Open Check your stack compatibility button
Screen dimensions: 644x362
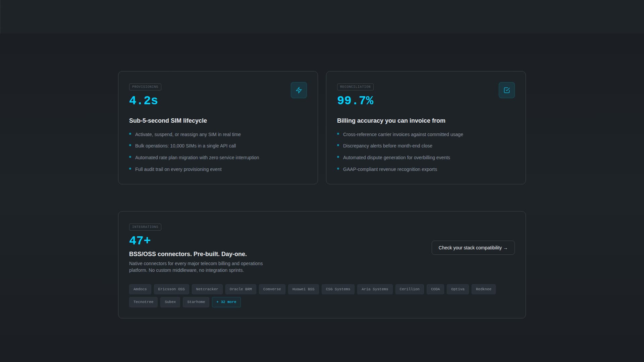coord(473,248)
